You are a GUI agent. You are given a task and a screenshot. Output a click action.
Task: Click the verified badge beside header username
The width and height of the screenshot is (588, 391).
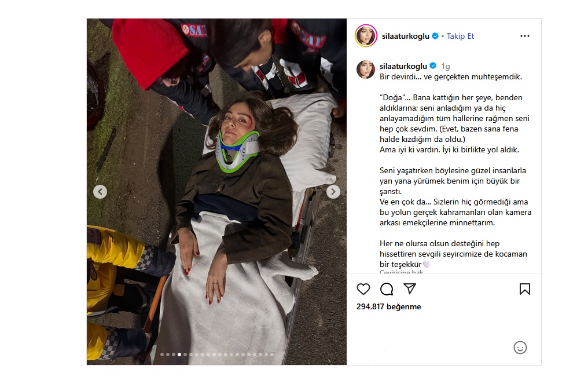[435, 36]
